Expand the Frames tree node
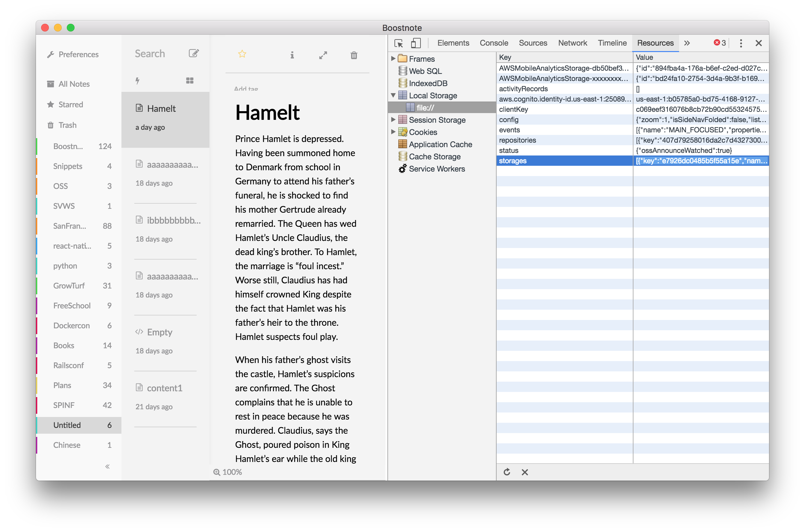The width and height of the screenshot is (805, 532). (x=393, y=58)
